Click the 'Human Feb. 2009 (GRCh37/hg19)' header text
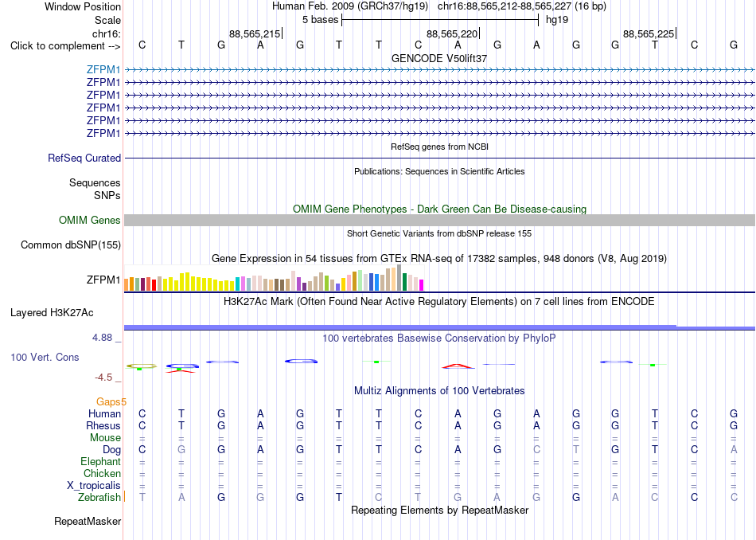 [350, 6]
